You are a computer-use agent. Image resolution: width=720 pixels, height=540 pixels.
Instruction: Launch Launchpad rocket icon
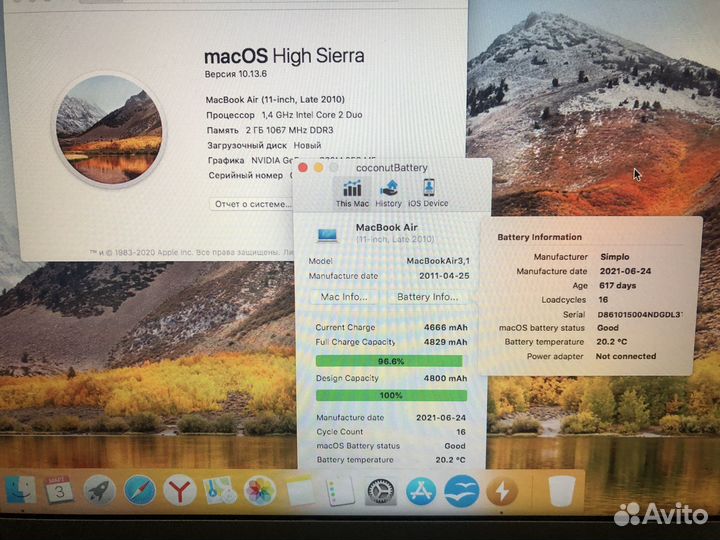click(99, 490)
